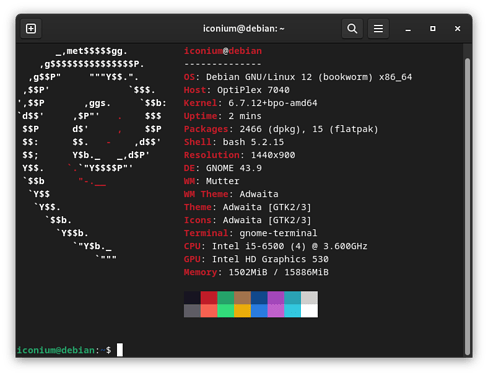Click the Kernel value '6.7.12+bpo-amd64'
Screen dimensions: 488x375
click(273, 103)
